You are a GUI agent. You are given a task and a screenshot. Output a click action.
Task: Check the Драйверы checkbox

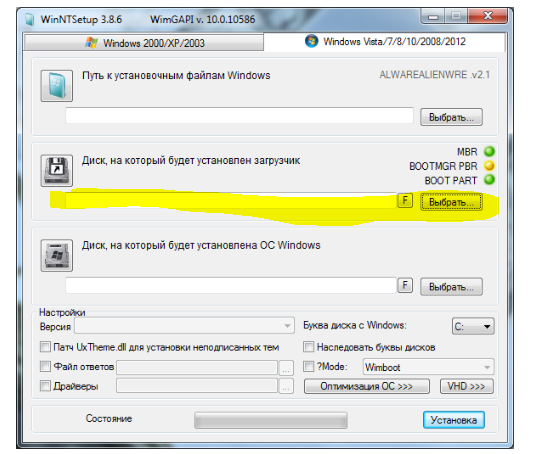[x=45, y=386]
